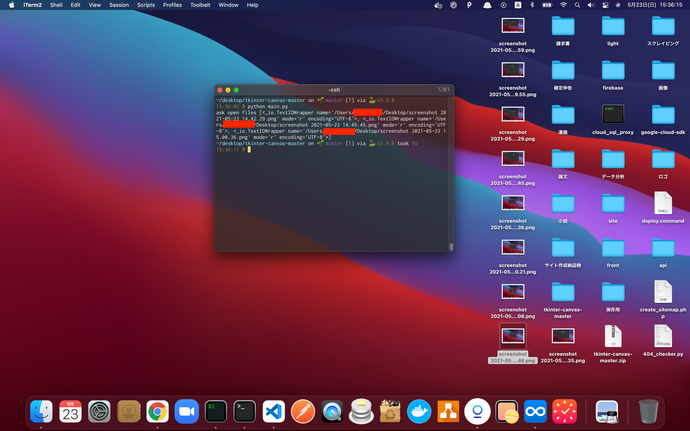Open Preview app from the Dock
The width and height of the screenshot is (690, 431).
(x=606, y=411)
